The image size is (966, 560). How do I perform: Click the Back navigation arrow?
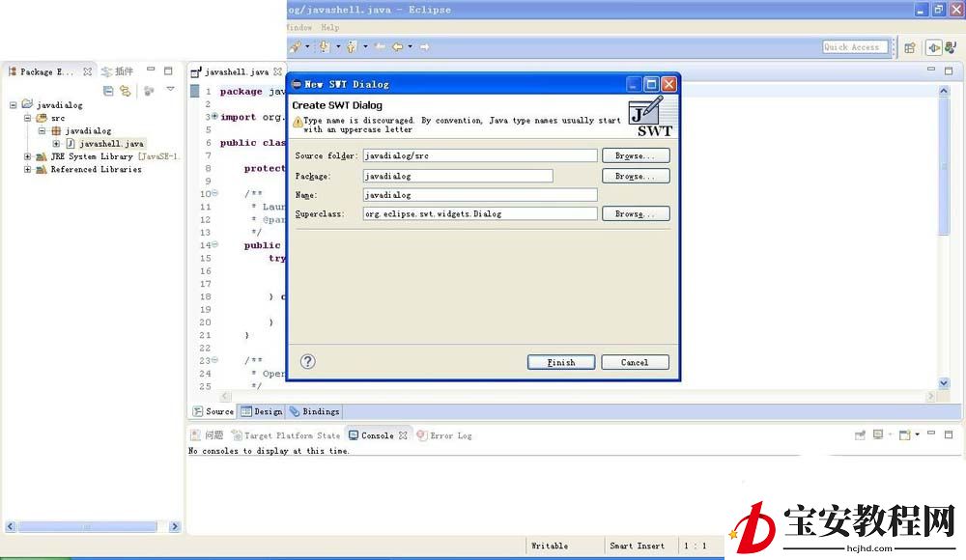[398, 46]
